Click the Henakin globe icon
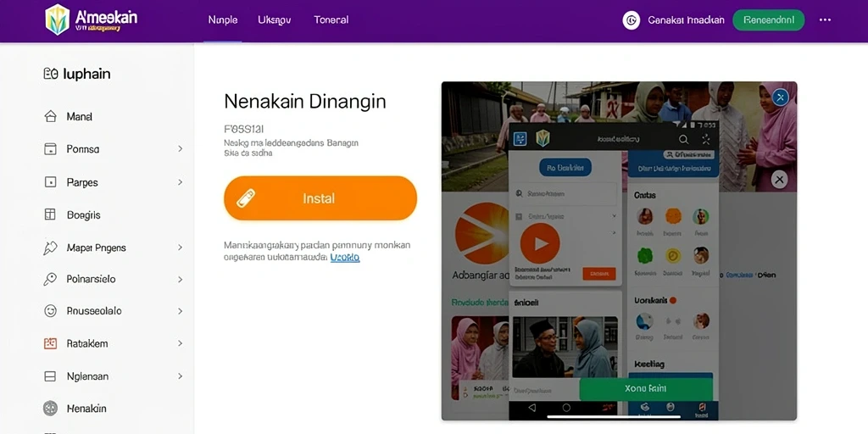 pos(50,409)
